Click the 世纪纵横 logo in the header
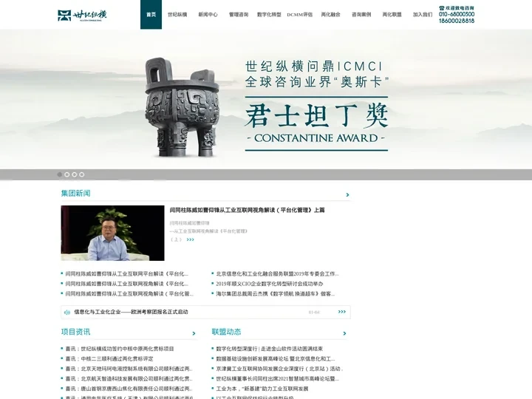 [83, 15]
